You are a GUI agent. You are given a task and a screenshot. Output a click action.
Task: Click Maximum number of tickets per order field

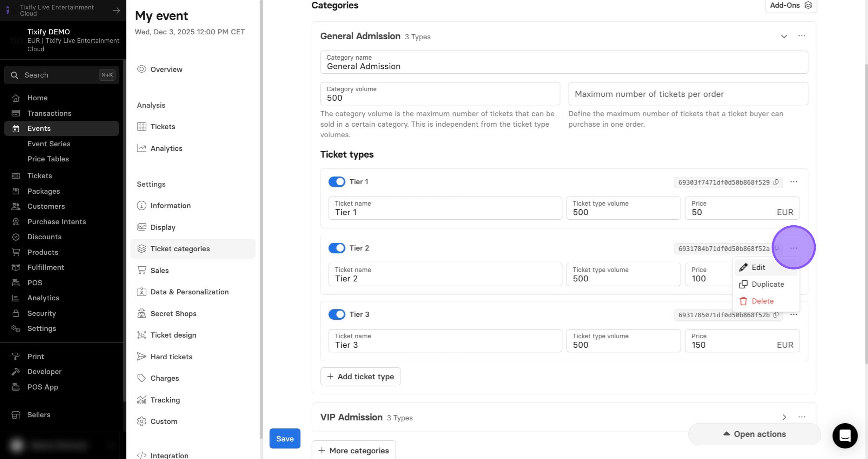click(x=688, y=94)
